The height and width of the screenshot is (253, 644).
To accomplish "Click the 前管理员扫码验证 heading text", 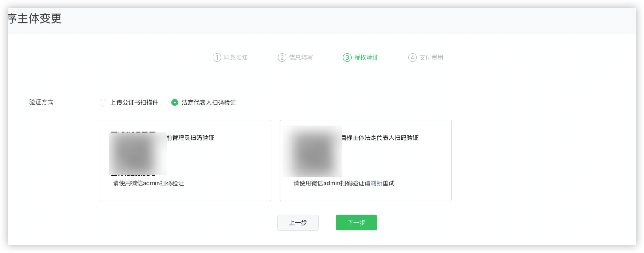I will (190, 138).
